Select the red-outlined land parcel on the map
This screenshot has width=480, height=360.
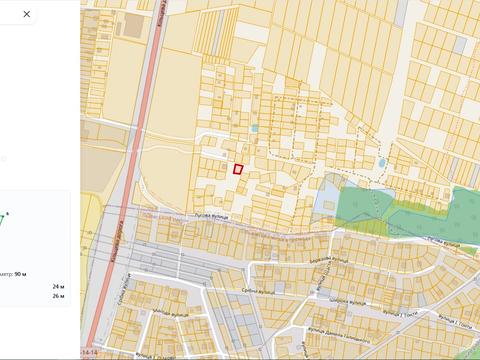tap(238, 169)
